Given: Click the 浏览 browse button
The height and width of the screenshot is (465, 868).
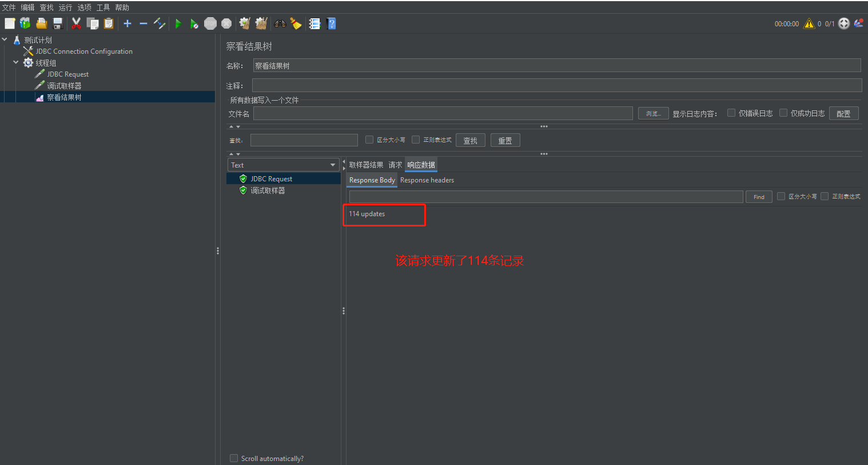Looking at the screenshot, I should pyautogui.click(x=653, y=113).
